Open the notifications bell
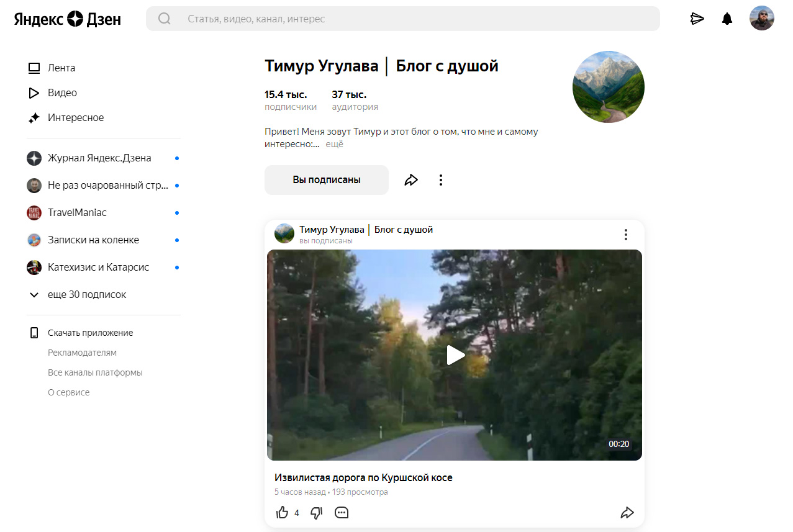 tap(727, 19)
